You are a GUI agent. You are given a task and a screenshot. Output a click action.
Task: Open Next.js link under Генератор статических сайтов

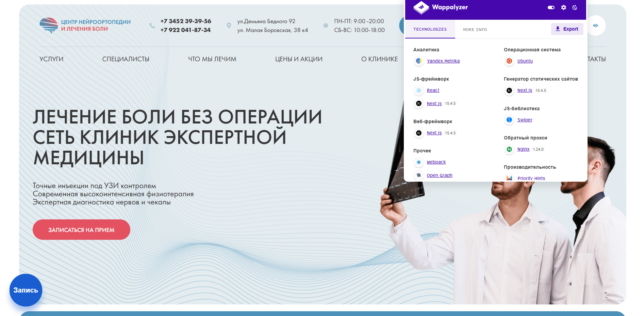[x=525, y=90]
